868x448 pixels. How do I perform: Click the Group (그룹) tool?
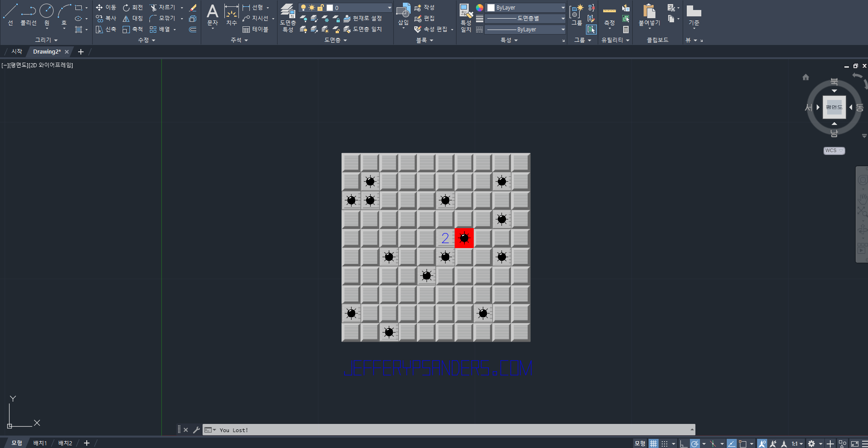pos(576,14)
